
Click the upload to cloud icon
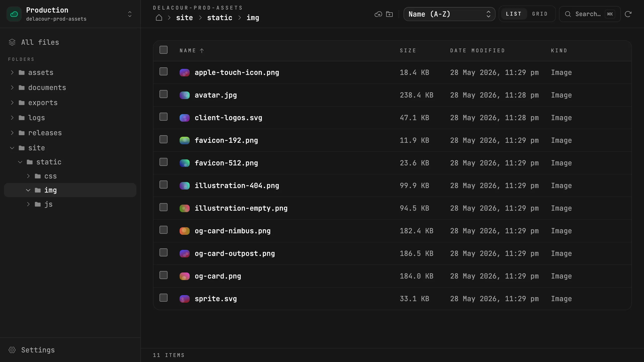click(378, 14)
